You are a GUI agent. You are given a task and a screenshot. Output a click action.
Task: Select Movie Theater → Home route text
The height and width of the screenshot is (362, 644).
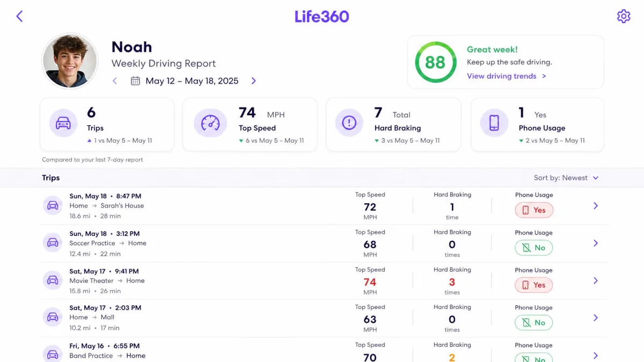[x=107, y=281]
